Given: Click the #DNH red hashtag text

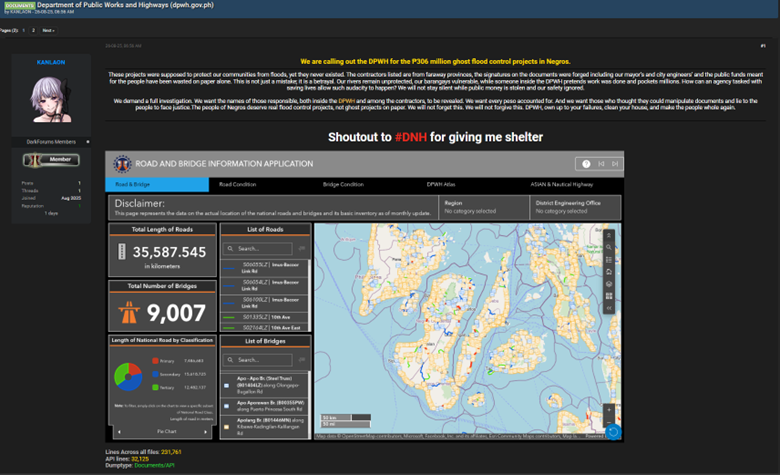Looking at the screenshot, I should click(411, 137).
